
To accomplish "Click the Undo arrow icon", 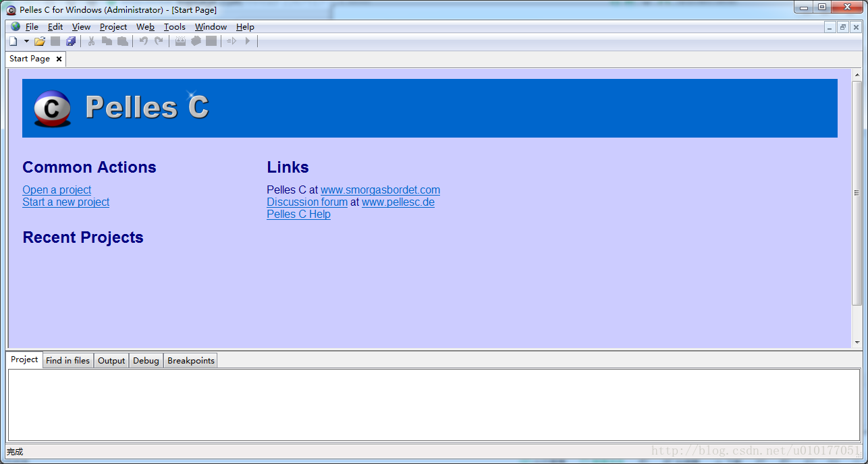I will (143, 42).
